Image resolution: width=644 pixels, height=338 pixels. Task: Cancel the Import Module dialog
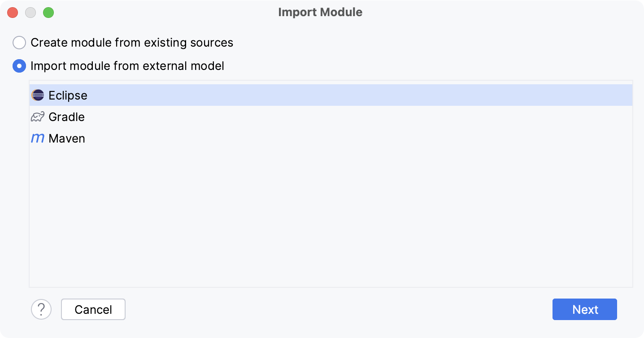[93, 309]
